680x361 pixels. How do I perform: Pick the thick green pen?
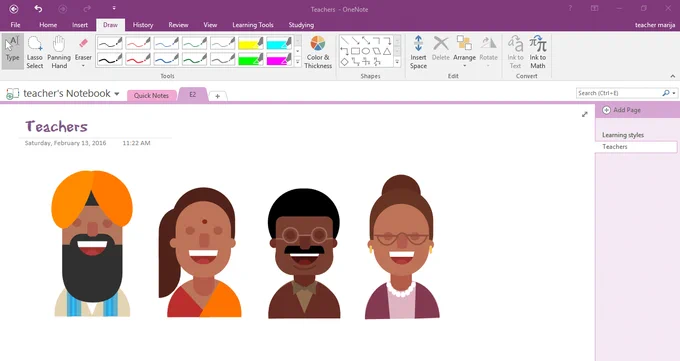click(x=194, y=59)
